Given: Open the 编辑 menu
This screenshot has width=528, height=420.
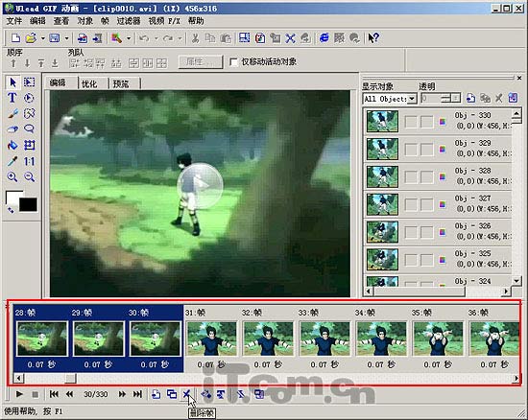Looking at the screenshot, I should [x=37, y=21].
